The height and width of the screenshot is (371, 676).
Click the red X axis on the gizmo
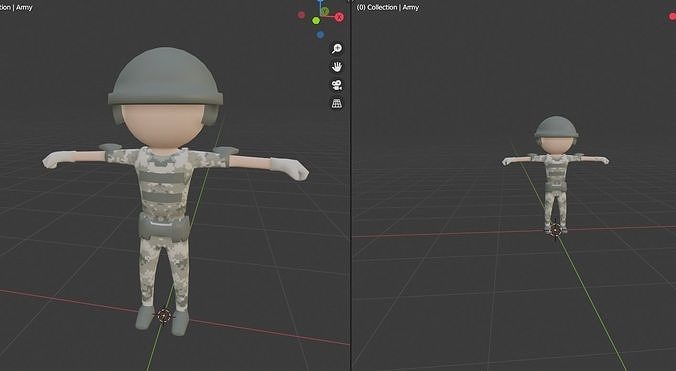tap(339, 17)
